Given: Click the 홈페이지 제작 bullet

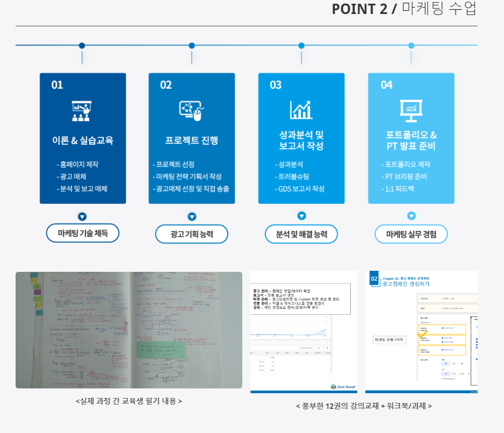Looking at the screenshot, I should coord(77,164).
